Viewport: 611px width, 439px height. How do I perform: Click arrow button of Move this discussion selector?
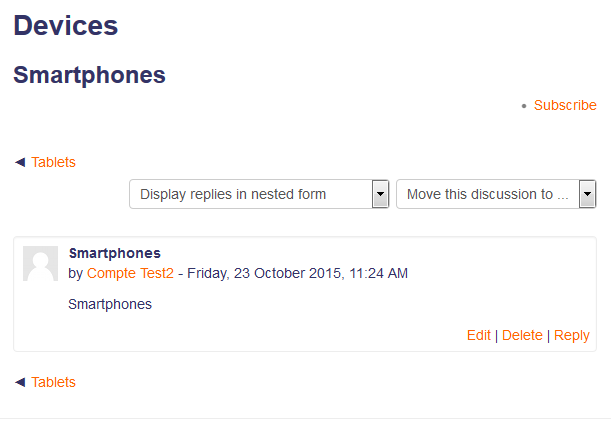(587, 194)
